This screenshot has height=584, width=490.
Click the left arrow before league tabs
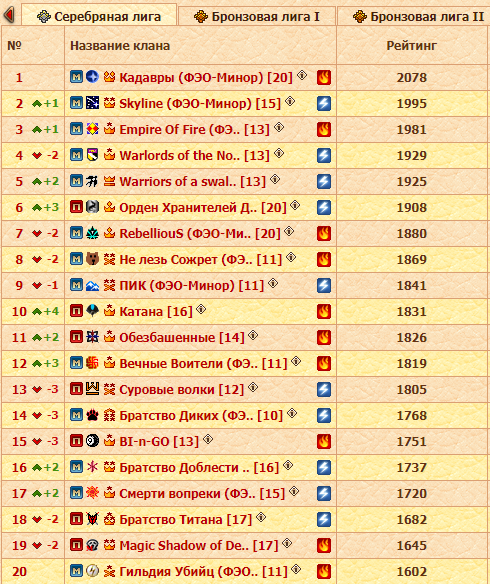(x=9, y=15)
